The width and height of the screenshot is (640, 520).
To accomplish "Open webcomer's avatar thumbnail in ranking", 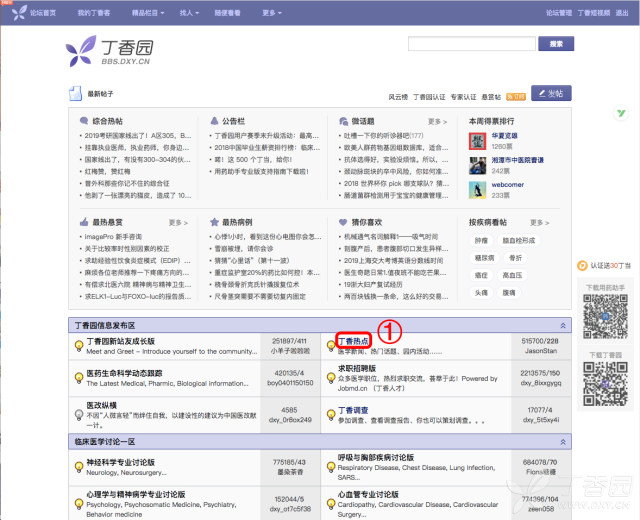I will [x=477, y=190].
